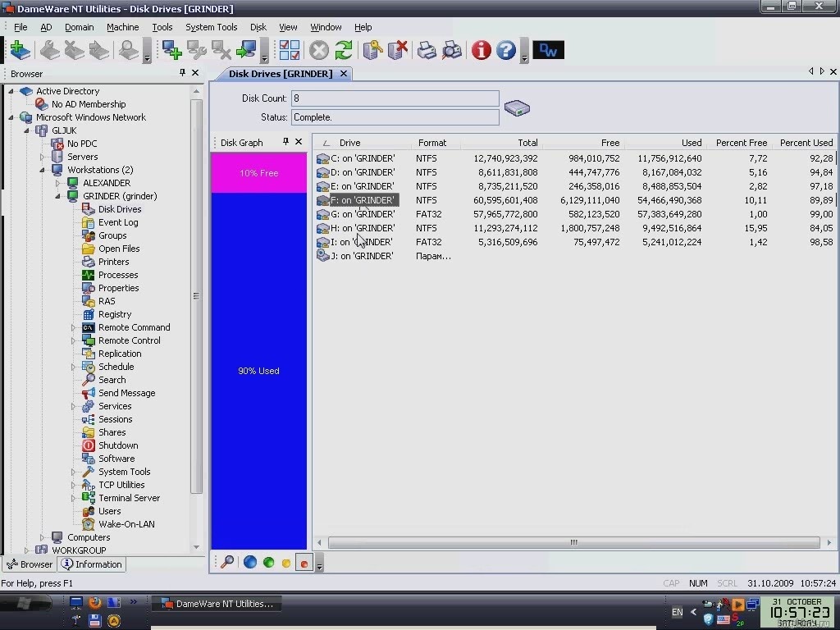This screenshot has width=840, height=630.
Task: Click the DW logo toolbar button
Action: [548, 50]
